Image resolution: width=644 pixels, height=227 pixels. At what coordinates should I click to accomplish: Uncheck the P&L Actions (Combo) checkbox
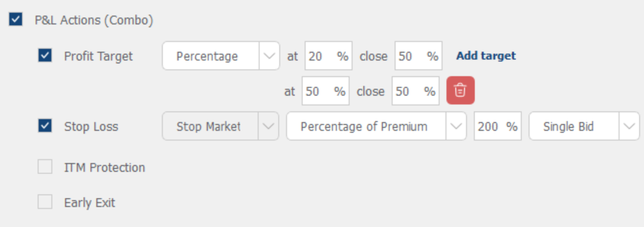pos(16,20)
